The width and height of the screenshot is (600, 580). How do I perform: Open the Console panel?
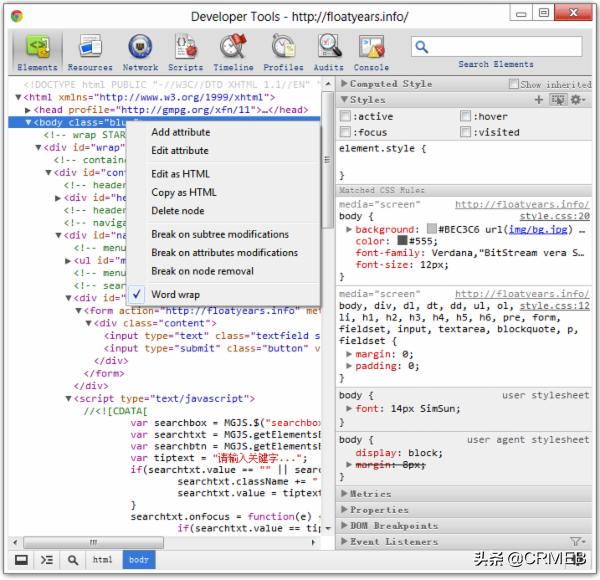point(371,53)
